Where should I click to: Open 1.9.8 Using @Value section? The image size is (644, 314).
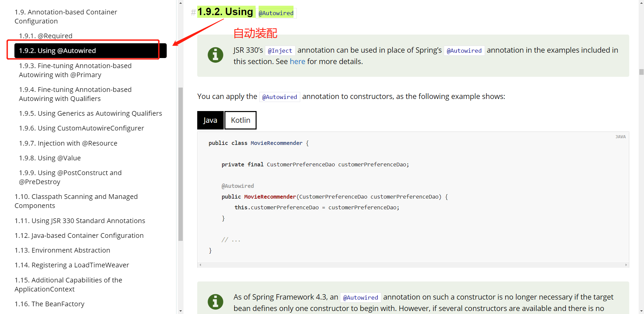point(50,158)
